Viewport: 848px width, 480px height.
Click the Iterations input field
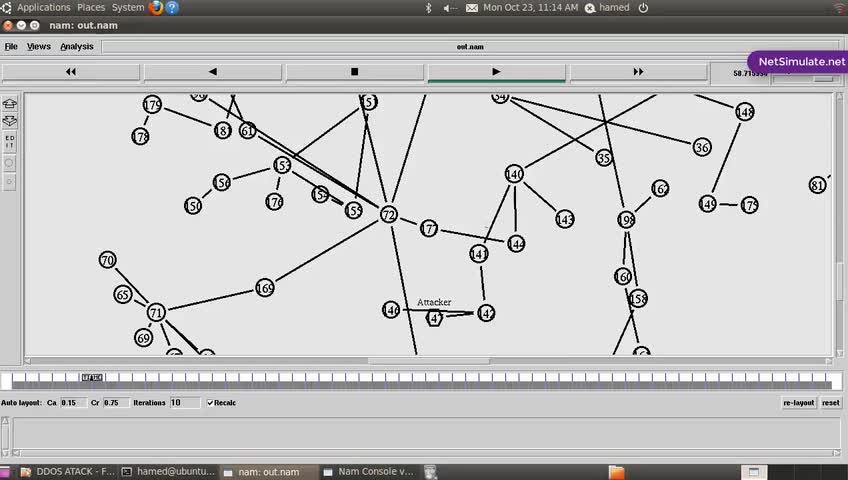pyautogui.click(x=184, y=403)
